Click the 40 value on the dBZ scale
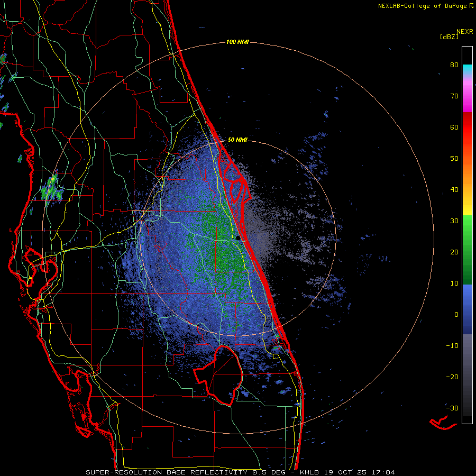The image size is (476, 476). pos(454,190)
